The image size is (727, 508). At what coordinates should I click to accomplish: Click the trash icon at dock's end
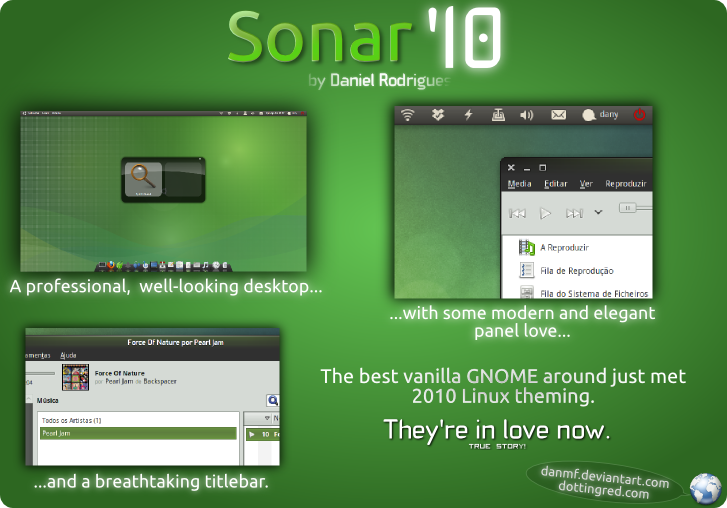coord(225,266)
